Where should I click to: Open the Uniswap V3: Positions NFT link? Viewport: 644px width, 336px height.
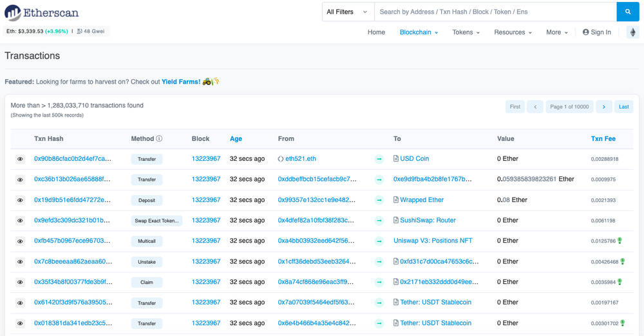click(x=433, y=241)
